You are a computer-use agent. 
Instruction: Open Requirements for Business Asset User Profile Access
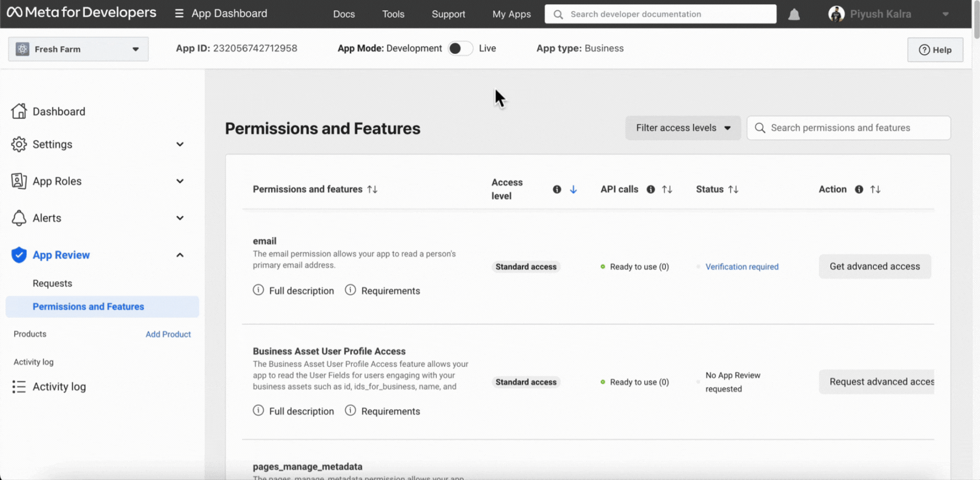[x=391, y=411]
